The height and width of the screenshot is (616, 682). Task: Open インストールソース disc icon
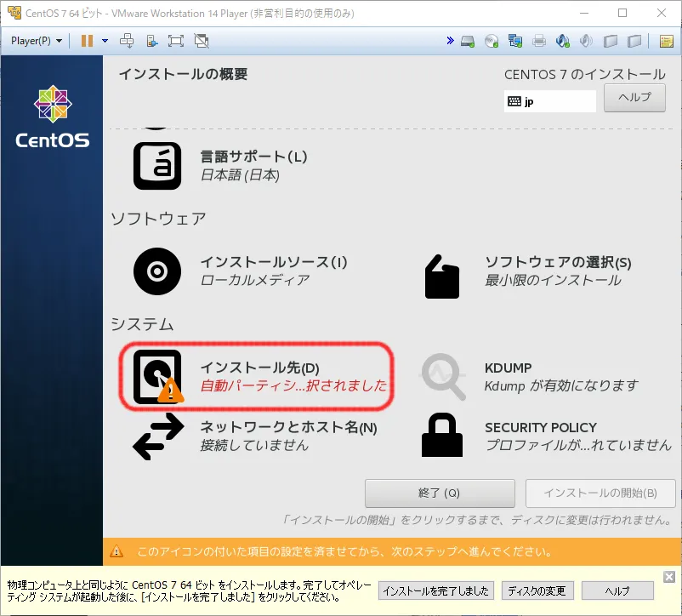click(x=157, y=271)
